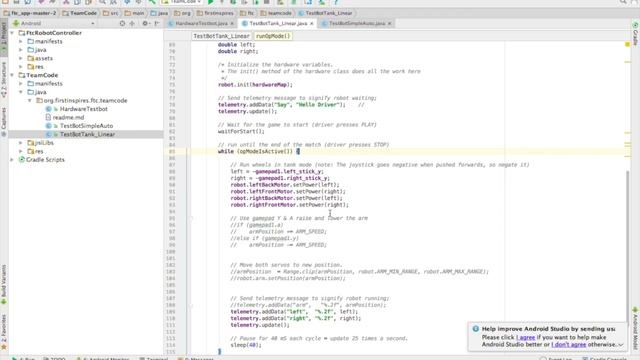Viewport: 640px width, 360px height.
Task: Click the robot.rightFrontMotor.setPower(right); line
Action: [290, 205]
